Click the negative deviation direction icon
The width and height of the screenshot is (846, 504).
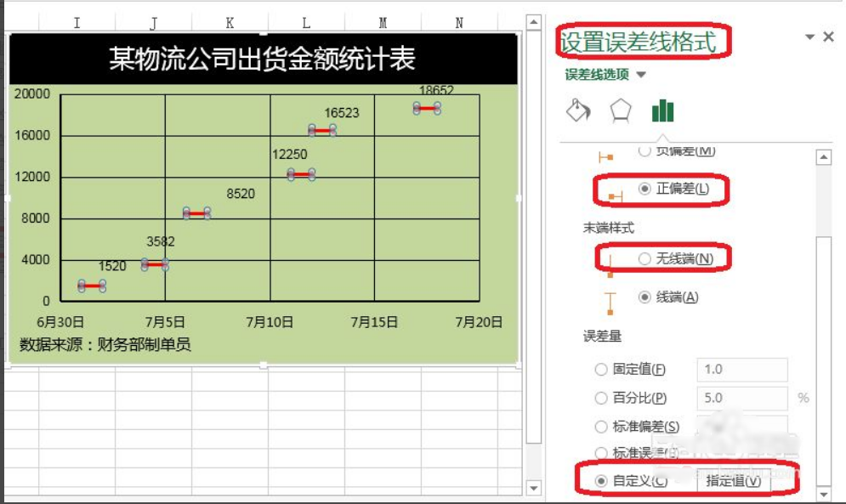coord(606,157)
